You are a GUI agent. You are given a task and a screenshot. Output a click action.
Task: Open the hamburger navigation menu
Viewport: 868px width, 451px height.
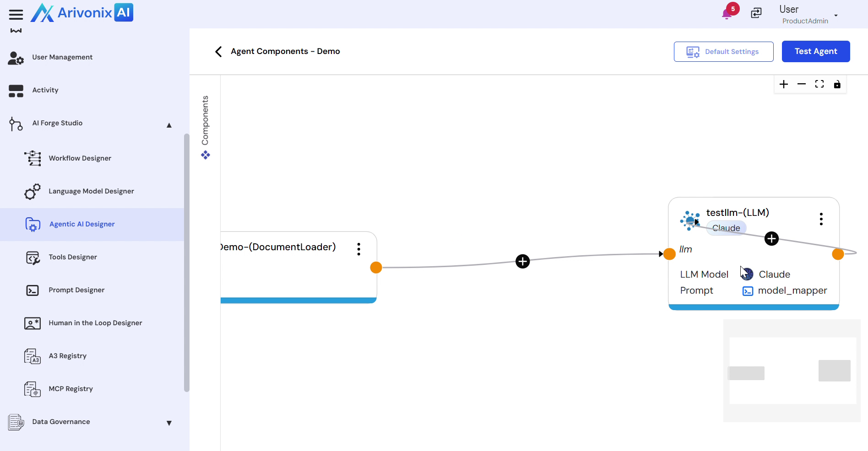point(16,15)
